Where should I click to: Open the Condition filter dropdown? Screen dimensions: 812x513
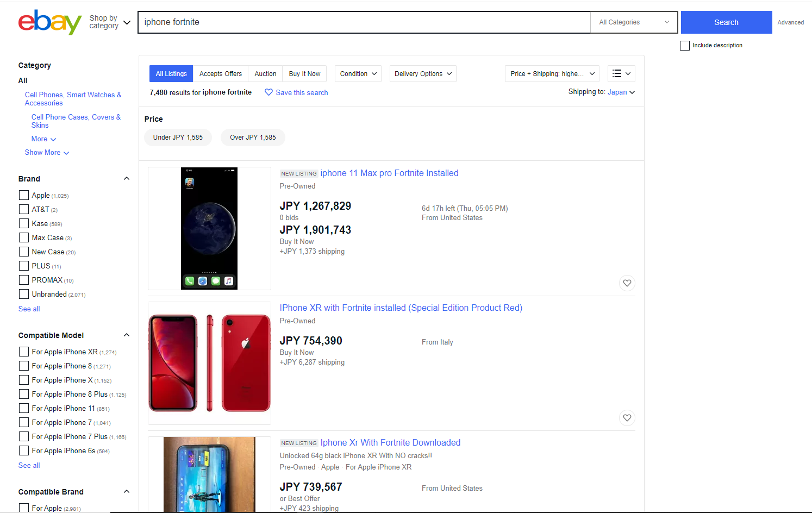pos(358,74)
